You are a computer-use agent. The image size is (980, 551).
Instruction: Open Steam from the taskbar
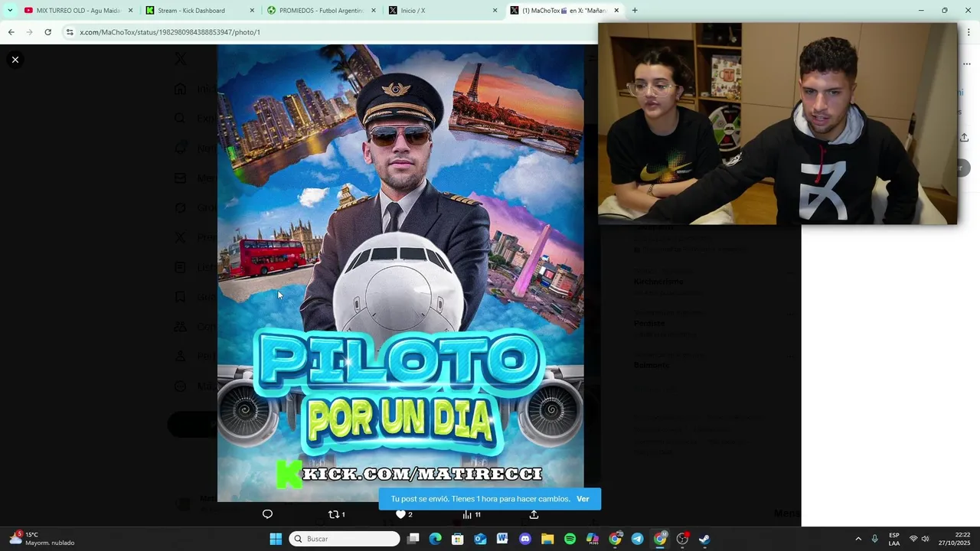704,539
